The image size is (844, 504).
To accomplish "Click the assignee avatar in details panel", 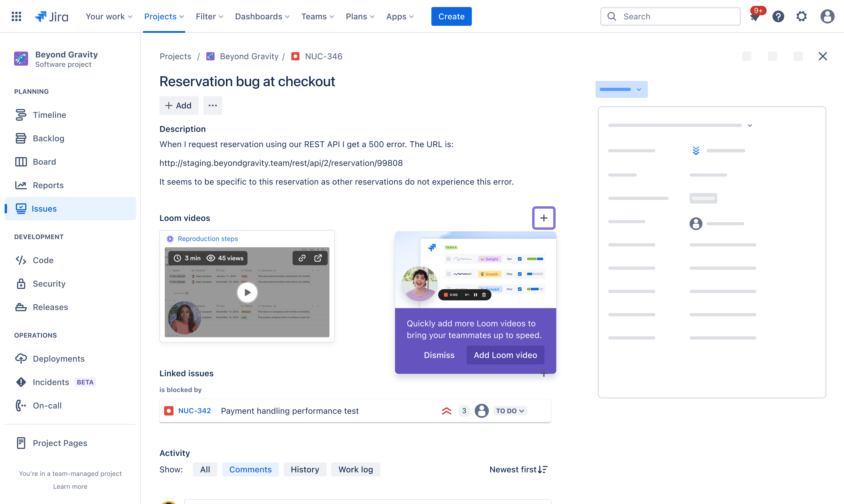I will coord(696,224).
